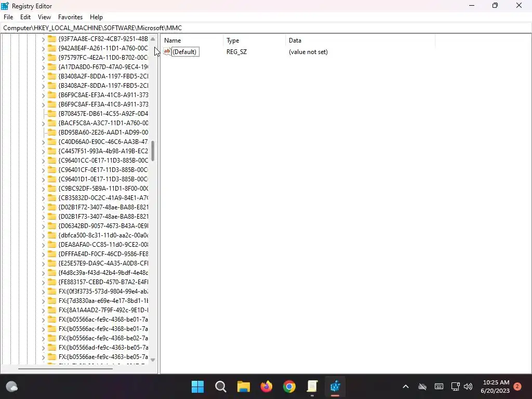Click the folder icon of {D02B1F73-3407 key
Viewport: 532px width, 399px height.
[51, 217]
